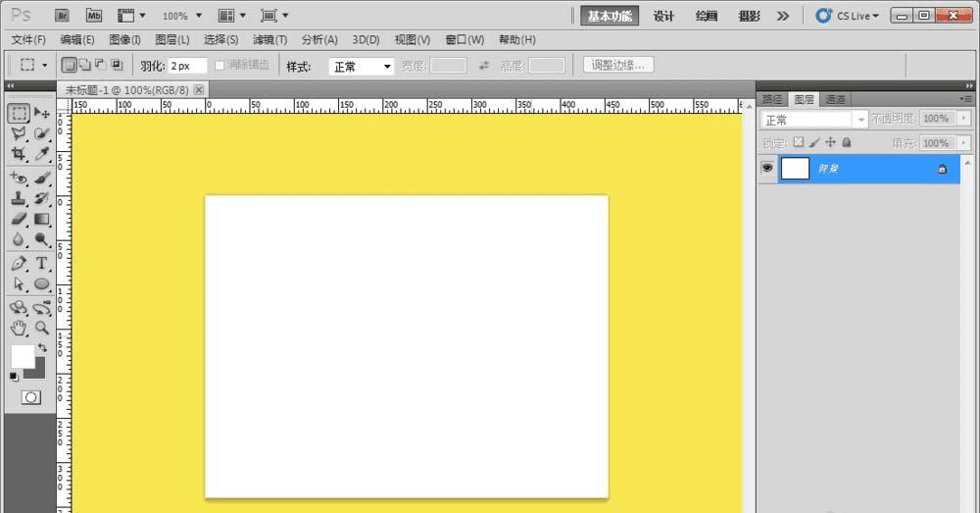Launch Adobe Bridge from top bar
Image resolution: width=980 pixels, height=513 pixels.
[x=61, y=16]
